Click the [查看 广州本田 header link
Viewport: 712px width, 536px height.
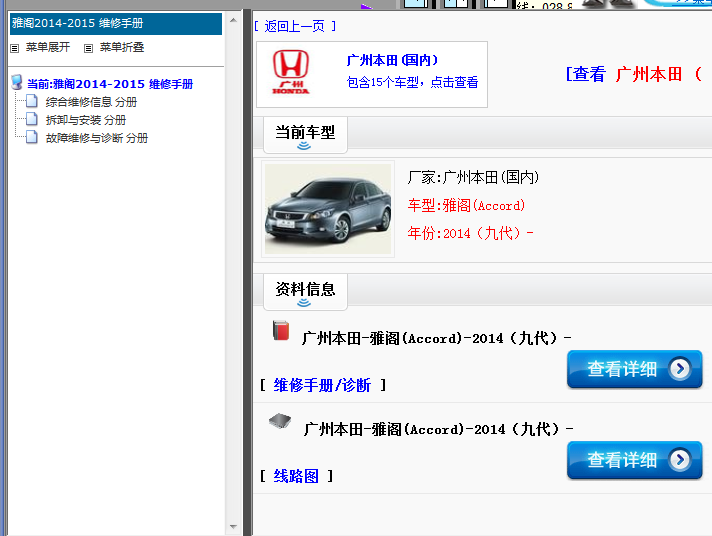(x=634, y=74)
